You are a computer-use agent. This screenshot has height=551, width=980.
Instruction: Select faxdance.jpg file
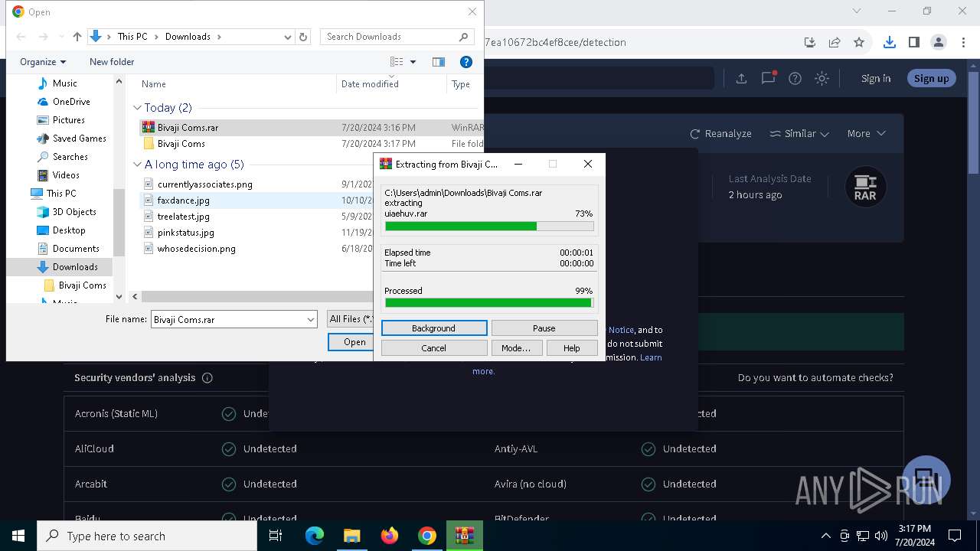(x=183, y=201)
